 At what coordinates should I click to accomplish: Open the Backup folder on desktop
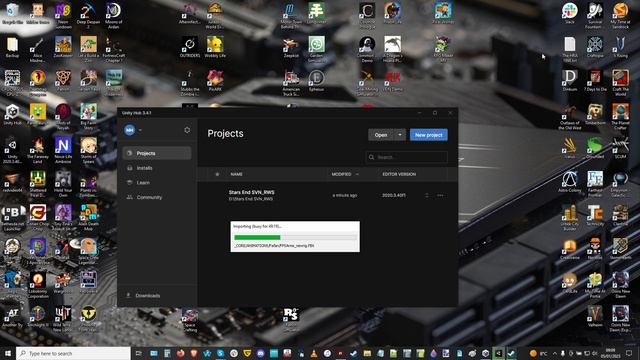pos(12,47)
